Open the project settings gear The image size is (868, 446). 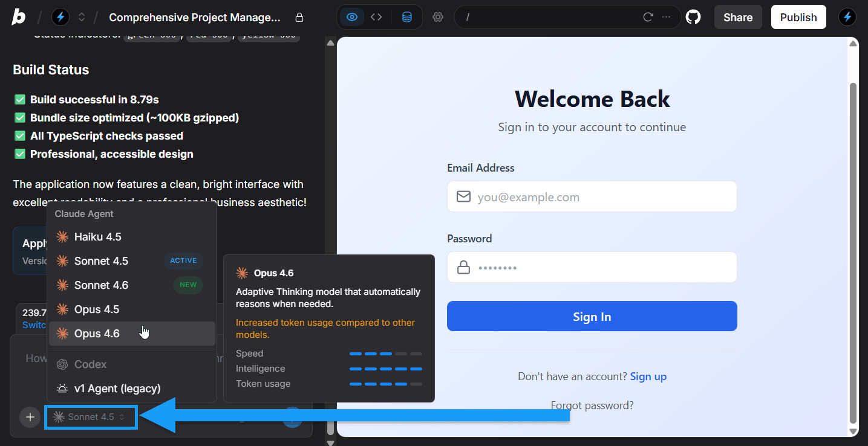438,16
